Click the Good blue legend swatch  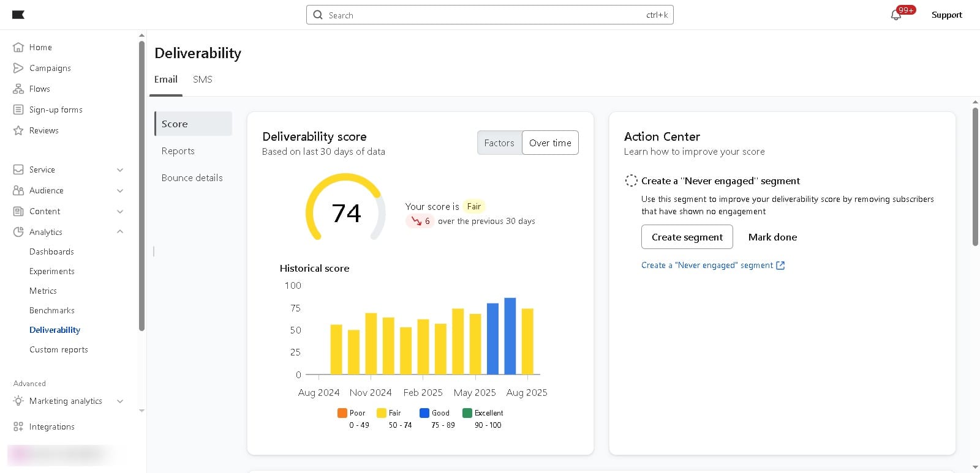pos(424,413)
